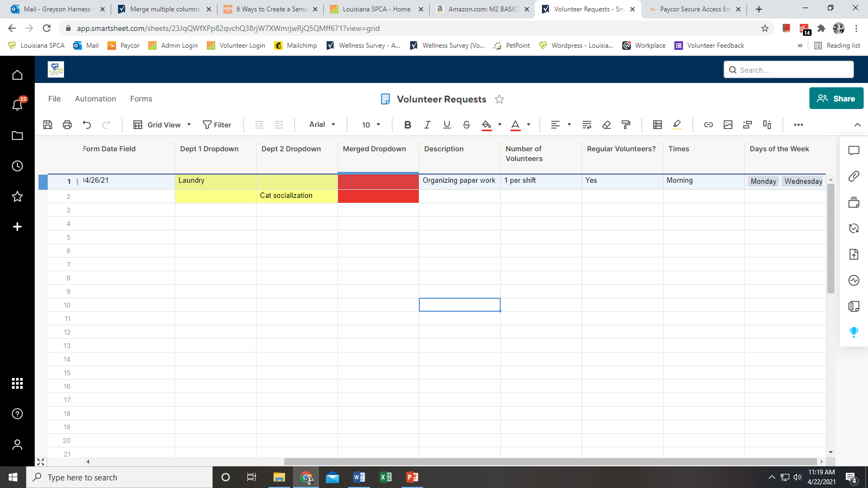Open the Volunteer Login bookmark
868x488 pixels.
click(x=236, y=46)
